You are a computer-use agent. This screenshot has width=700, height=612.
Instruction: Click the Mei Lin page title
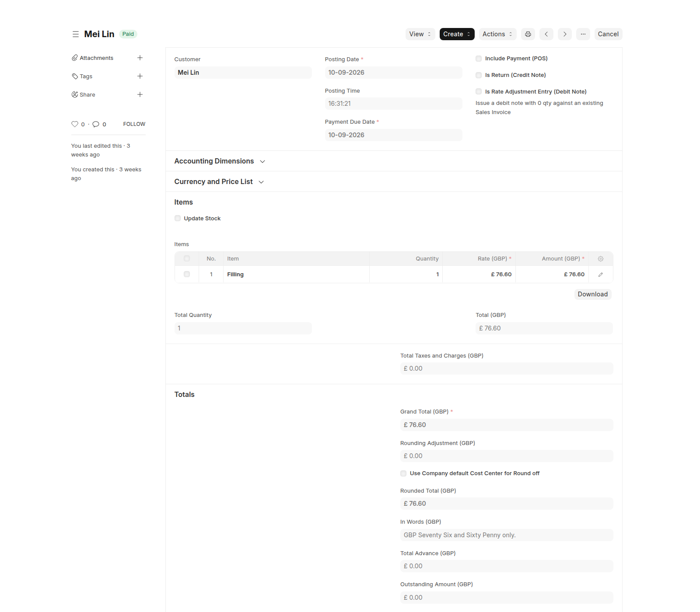coord(99,34)
